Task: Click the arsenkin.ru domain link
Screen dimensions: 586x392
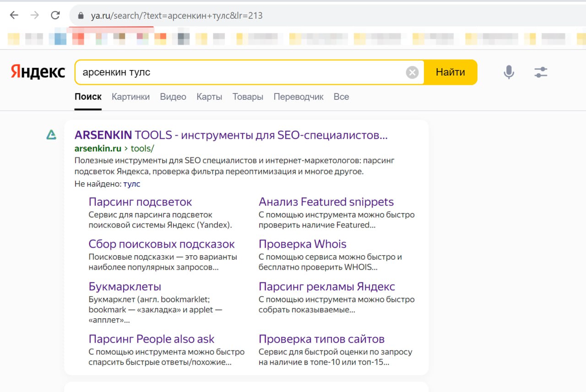Action: (x=98, y=148)
